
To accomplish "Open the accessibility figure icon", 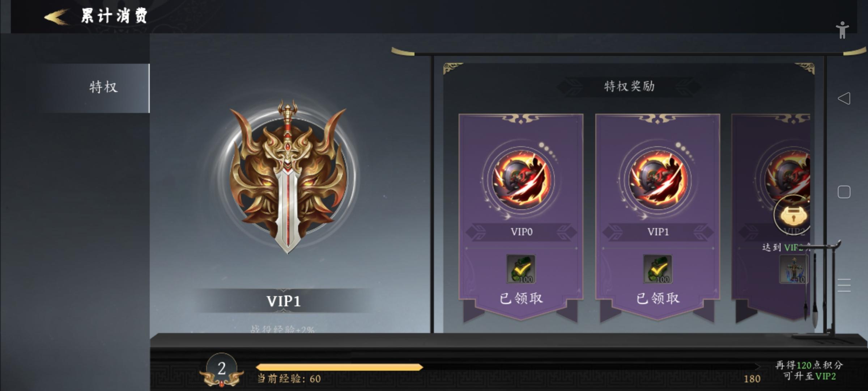I will coord(842,30).
